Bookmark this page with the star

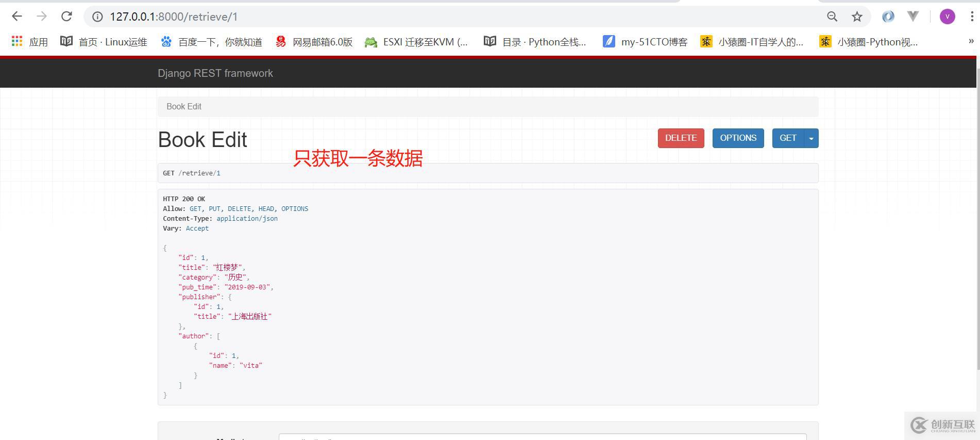coord(857,17)
